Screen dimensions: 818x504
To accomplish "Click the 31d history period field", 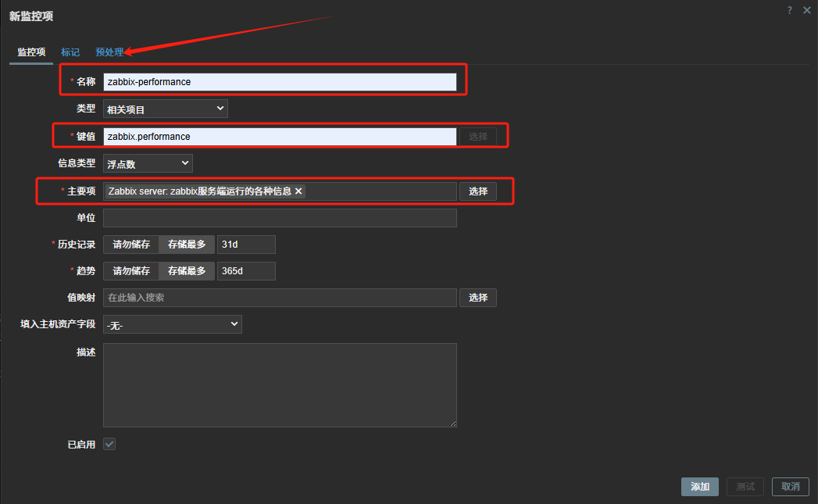I will (x=246, y=245).
